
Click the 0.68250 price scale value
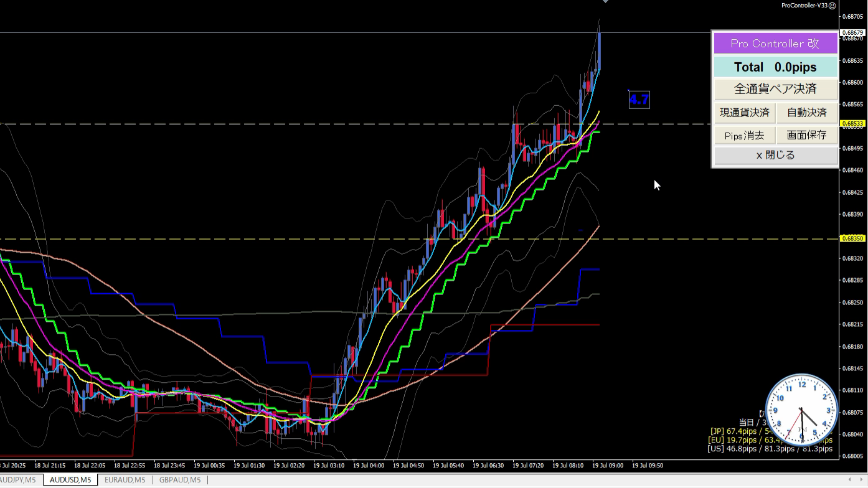click(852, 303)
